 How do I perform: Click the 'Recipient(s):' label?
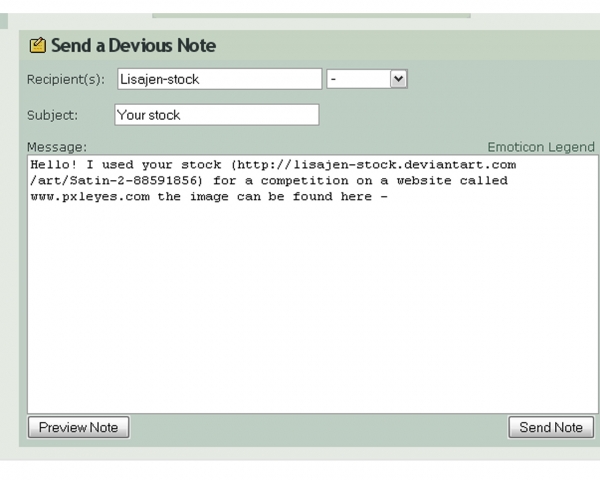pos(66,80)
